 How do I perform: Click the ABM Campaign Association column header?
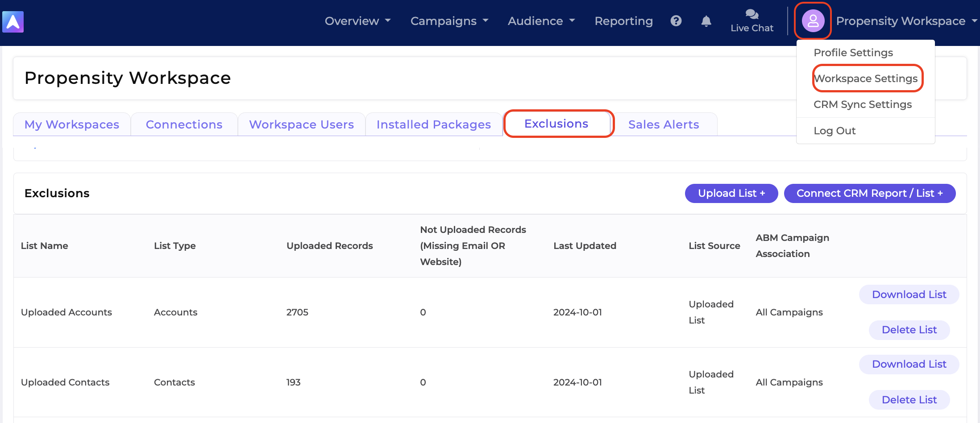point(792,246)
